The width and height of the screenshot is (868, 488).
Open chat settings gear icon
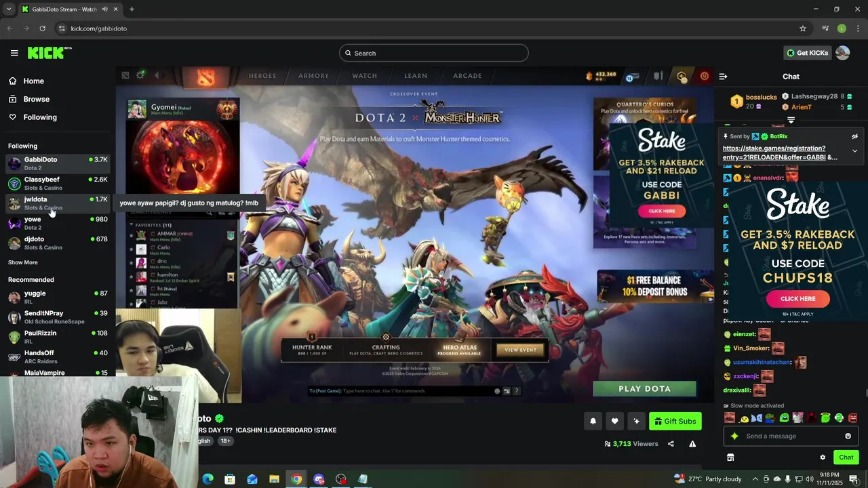click(823, 457)
